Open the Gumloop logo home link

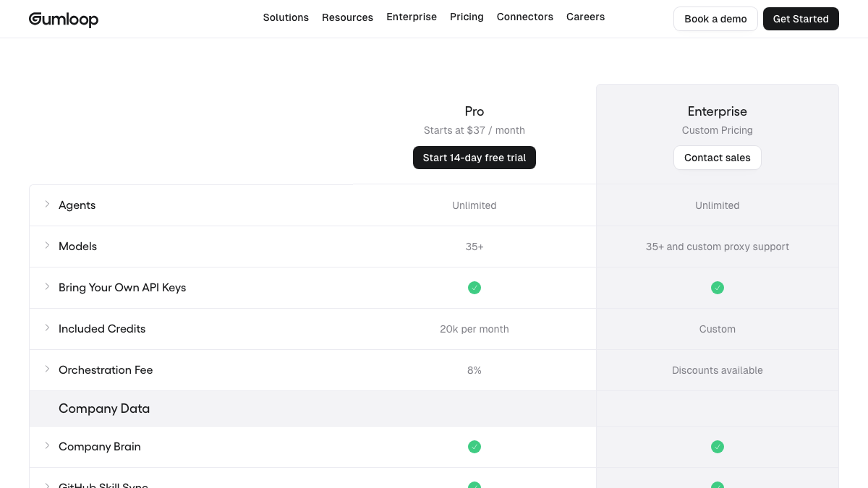point(64,19)
